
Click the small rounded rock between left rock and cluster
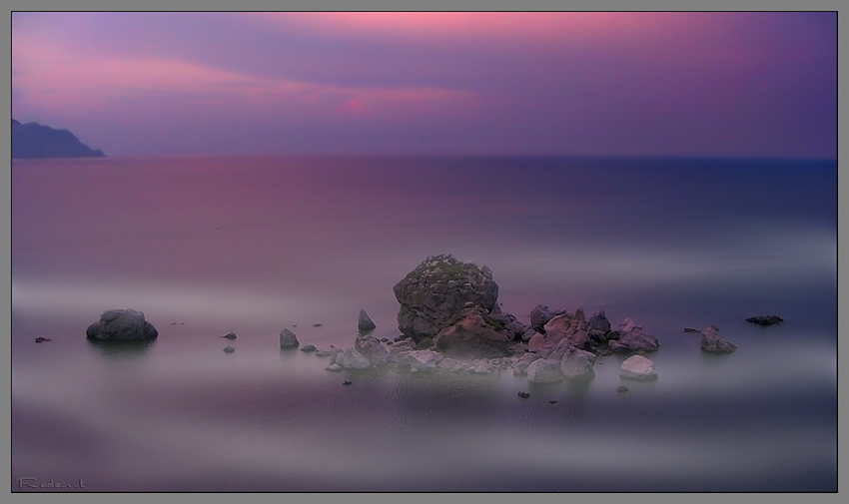(x=289, y=339)
